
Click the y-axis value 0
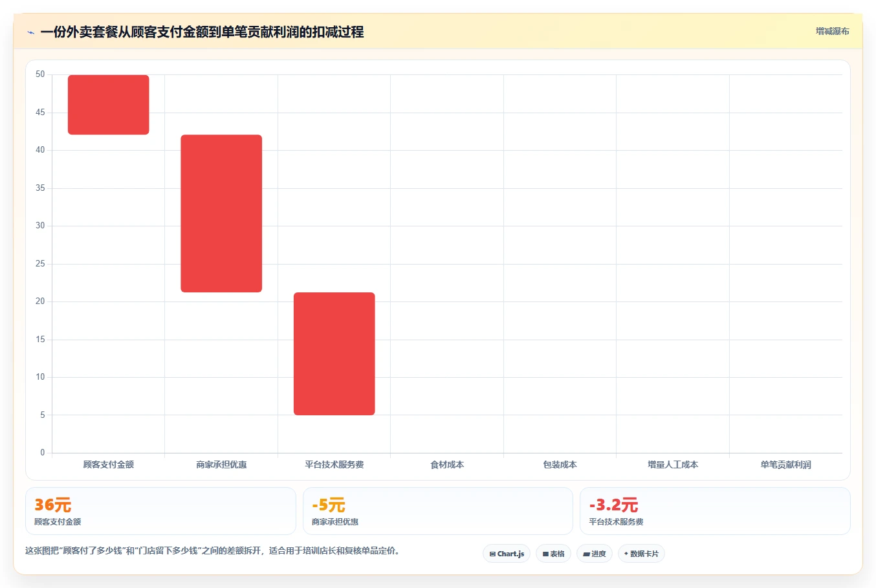[x=43, y=453]
